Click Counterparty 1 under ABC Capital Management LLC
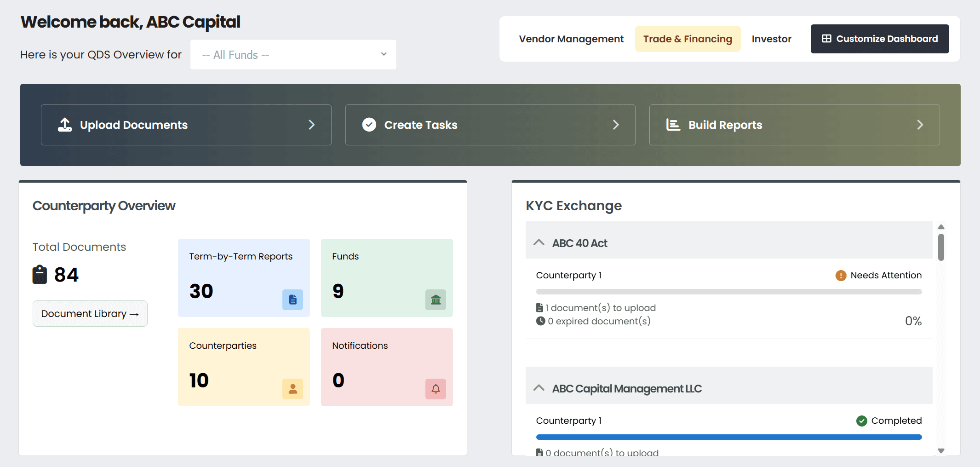Image resolution: width=980 pixels, height=467 pixels. pos(568,421)
